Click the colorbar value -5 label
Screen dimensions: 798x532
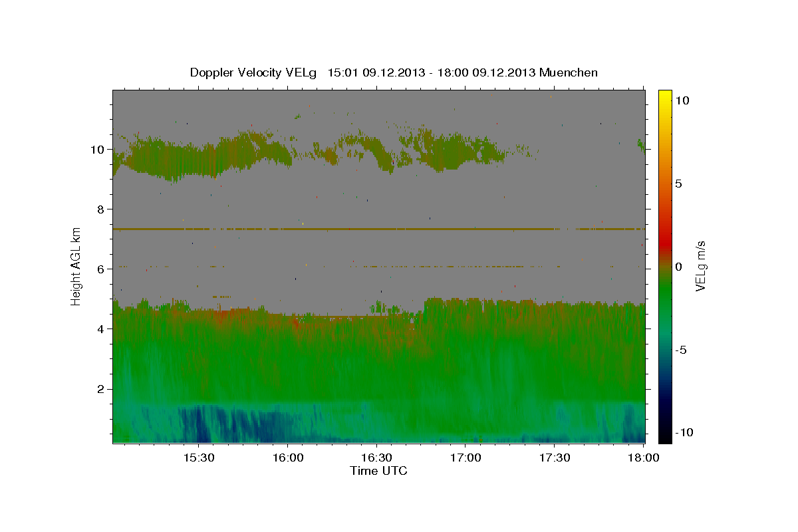pos(681,350)
